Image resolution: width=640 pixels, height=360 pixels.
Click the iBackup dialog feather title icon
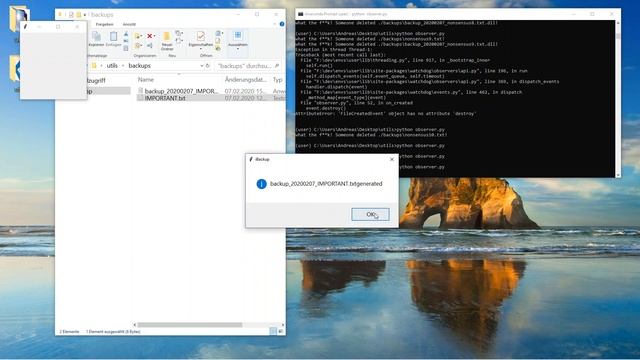coord(251,159)
